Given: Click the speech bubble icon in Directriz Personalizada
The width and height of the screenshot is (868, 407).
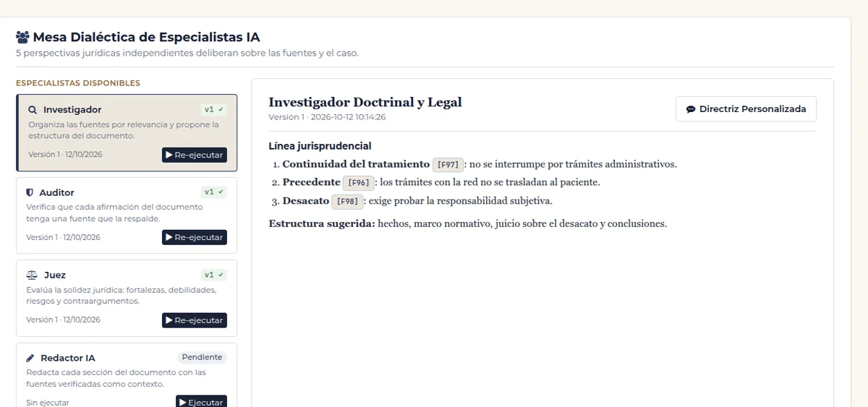Looking at the screenshot, I should tap(691, 109).
